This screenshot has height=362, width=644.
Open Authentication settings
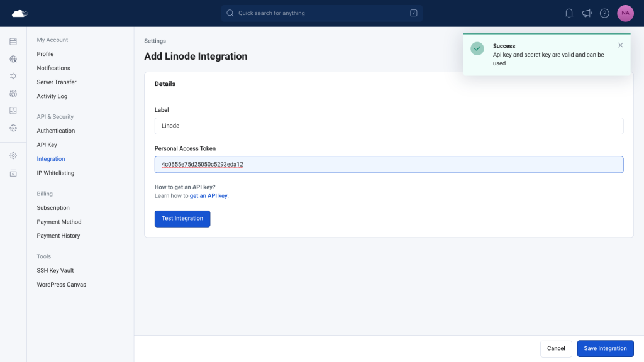click(56, 131)
